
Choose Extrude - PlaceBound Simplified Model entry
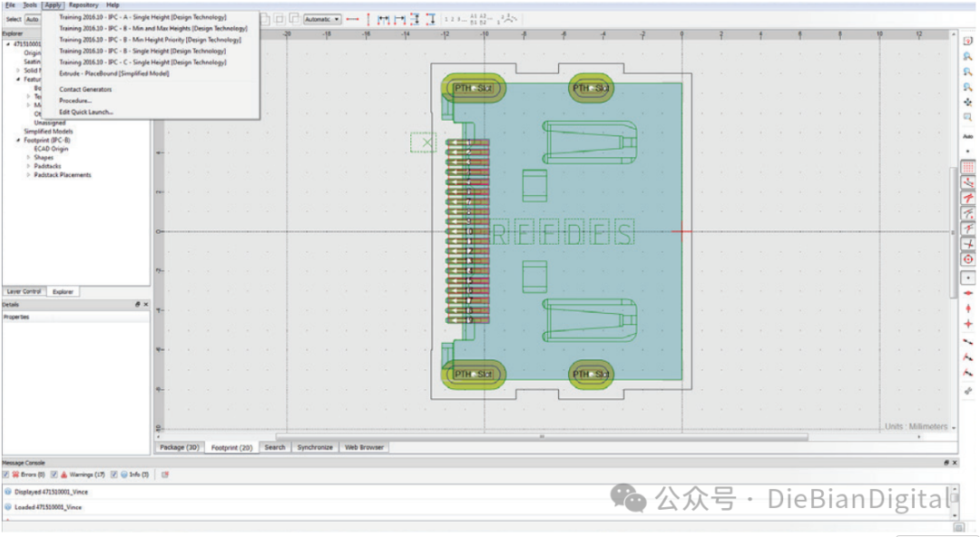[114, 73]
